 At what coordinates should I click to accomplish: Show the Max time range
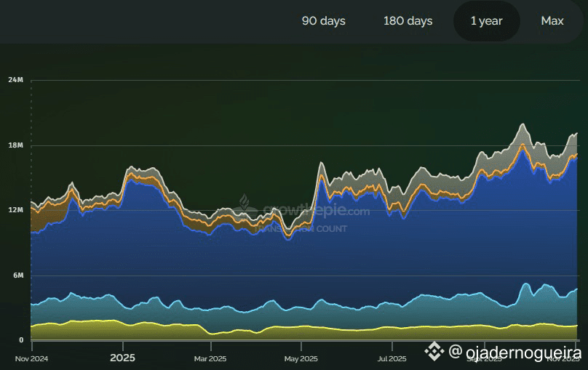click(552, 21)
